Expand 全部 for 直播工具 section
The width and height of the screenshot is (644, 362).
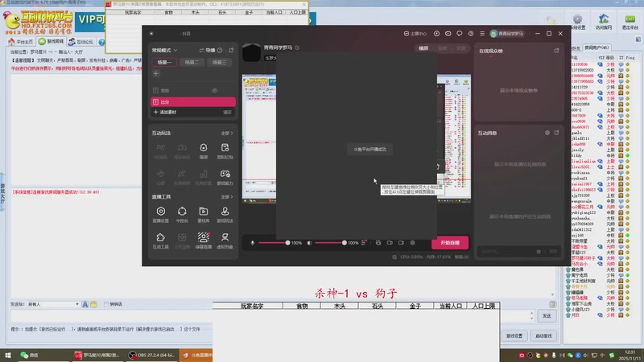227,197
